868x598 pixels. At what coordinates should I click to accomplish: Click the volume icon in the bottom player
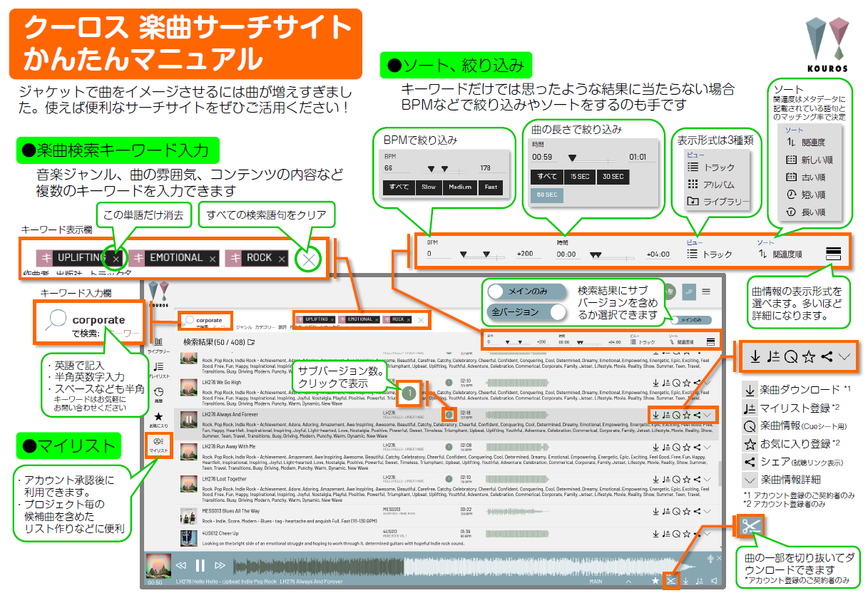[715, 581]
